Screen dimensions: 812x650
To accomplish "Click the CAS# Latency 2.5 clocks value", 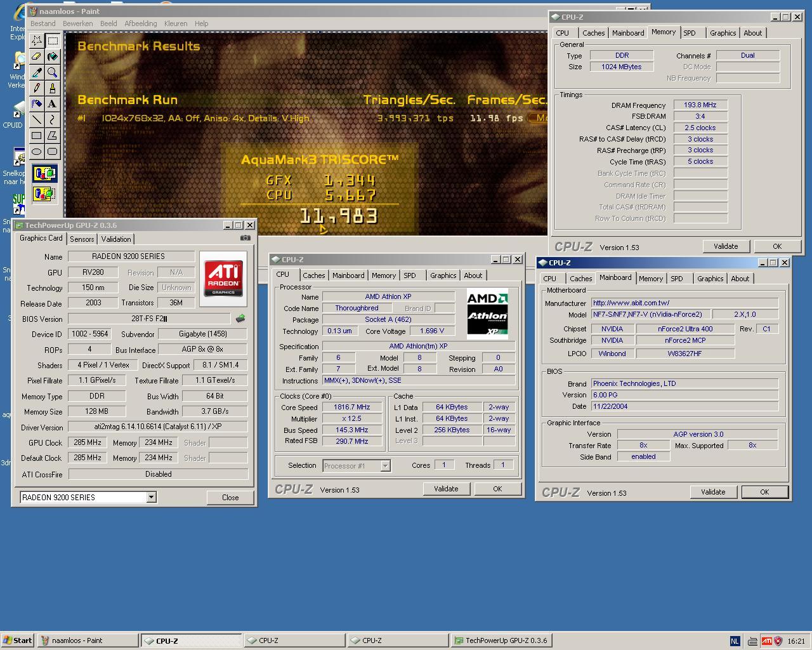I will (700, 128).
